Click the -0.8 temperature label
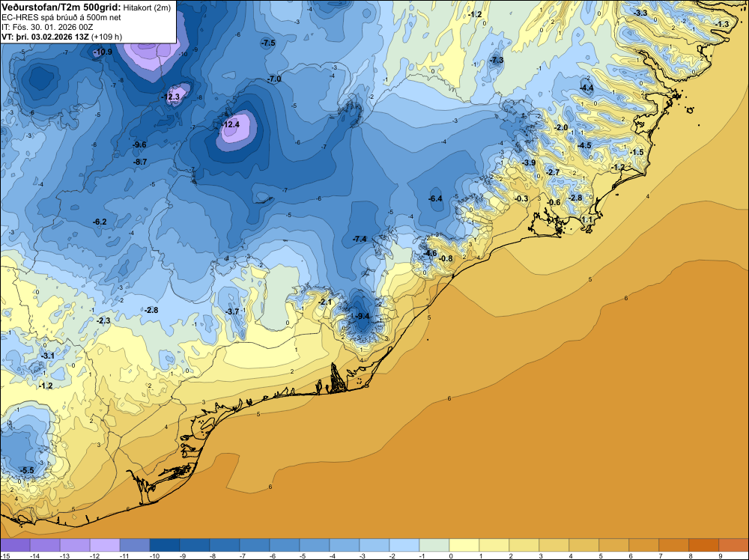This screenshot has width=749, height=560. click(x=446, y=259)
